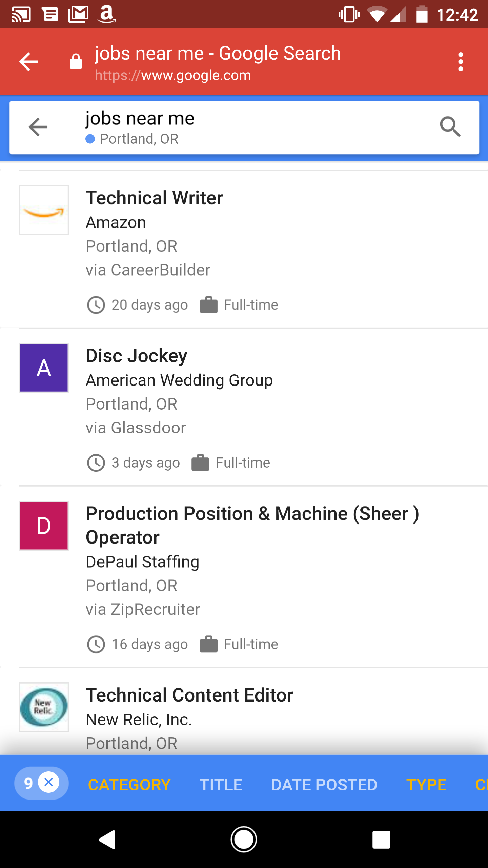Tap the 'jobs near me' search field

click(237, 119)
